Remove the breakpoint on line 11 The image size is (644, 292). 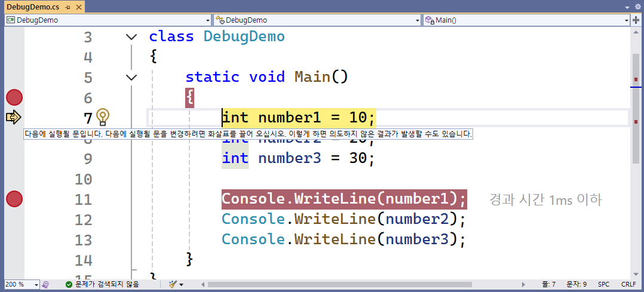point(14,199)
